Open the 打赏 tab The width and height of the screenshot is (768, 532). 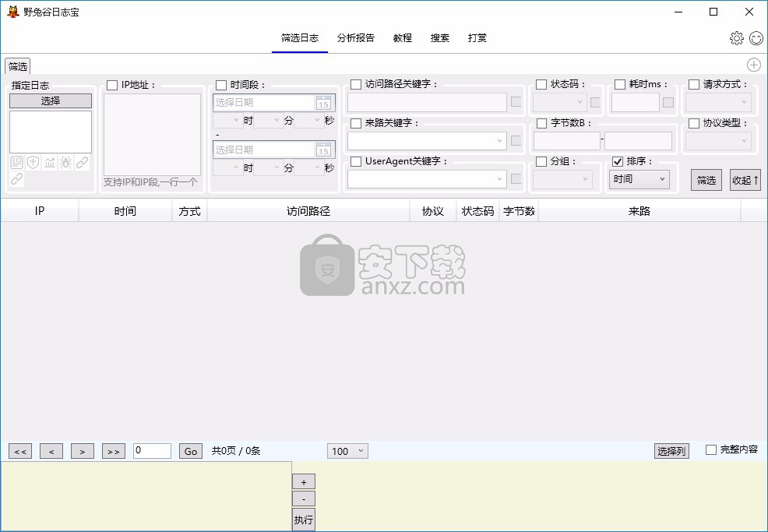point(477,37)
